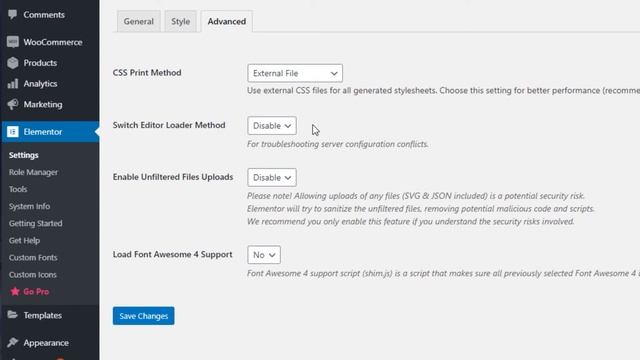Click the Templates folder icon
This screenshot has height=360, width=640.
(13, 315)
